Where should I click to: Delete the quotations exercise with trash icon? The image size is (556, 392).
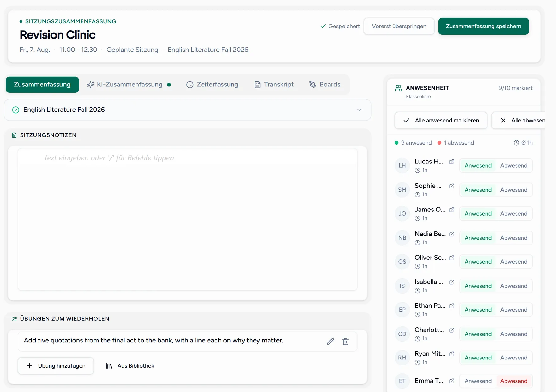(346, 342)
